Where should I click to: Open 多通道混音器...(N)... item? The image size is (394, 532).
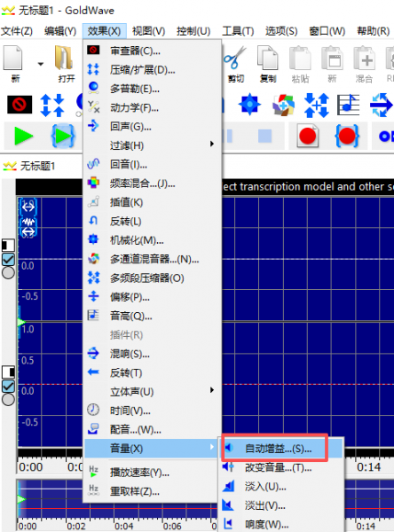point(152,259)
